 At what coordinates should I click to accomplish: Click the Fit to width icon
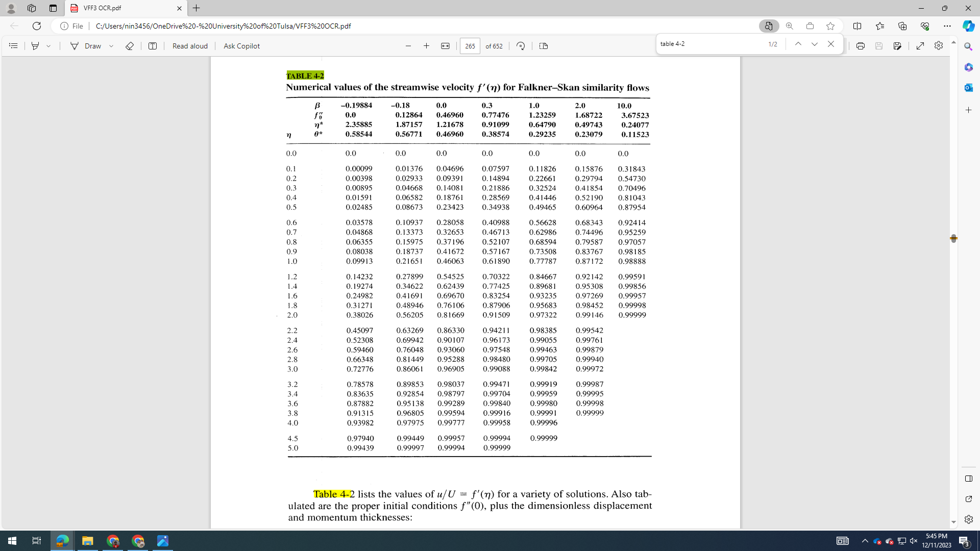[446, 46]
